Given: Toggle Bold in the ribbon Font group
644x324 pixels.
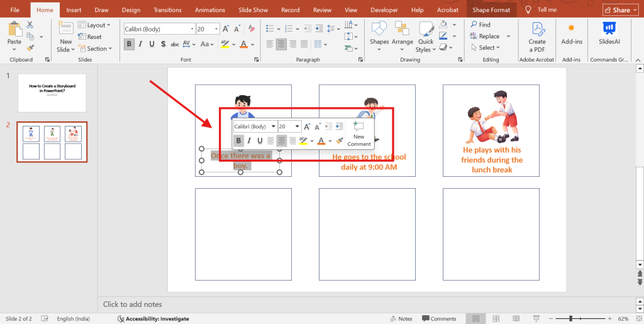Looking at the screenshot, I should point(129,44).
